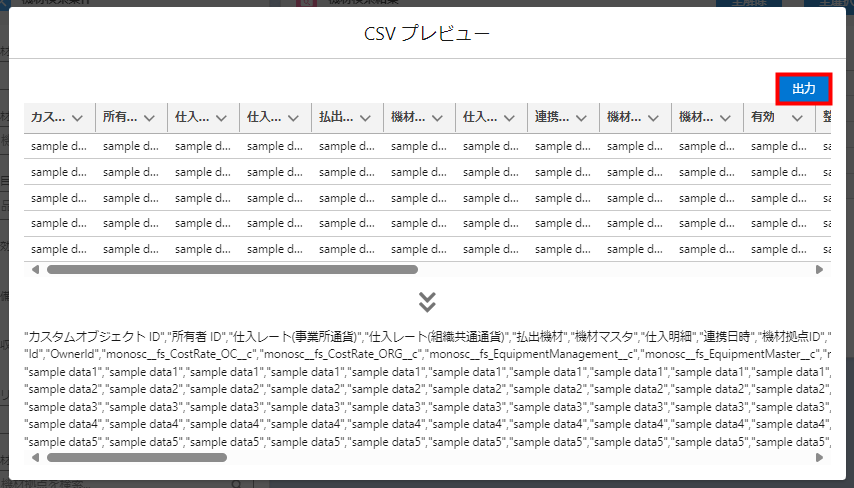Image resolution: width=854 pixels, height=488 pixels.
Task: Open the 払出... column chevron menu
Action: (365, 118)
